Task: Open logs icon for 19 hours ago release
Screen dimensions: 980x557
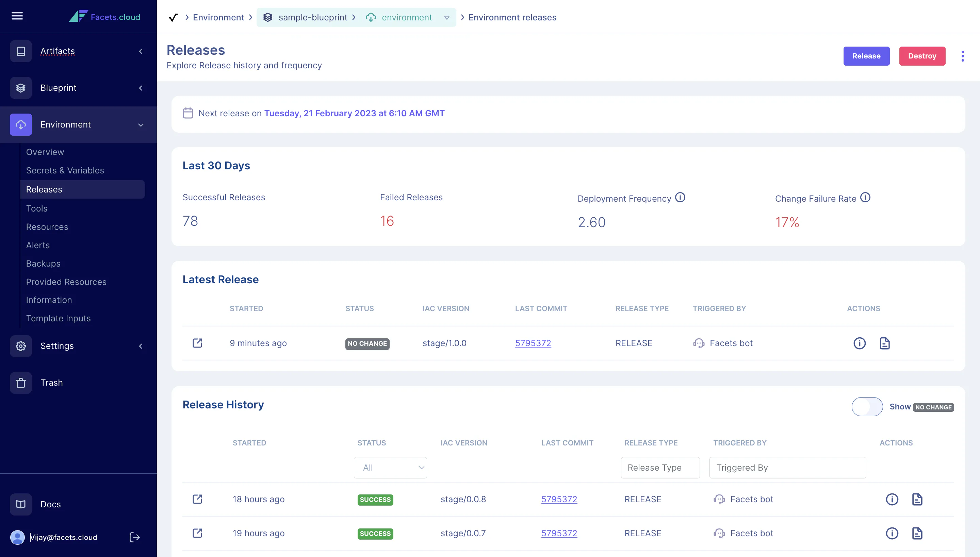Action: point(917,533)
